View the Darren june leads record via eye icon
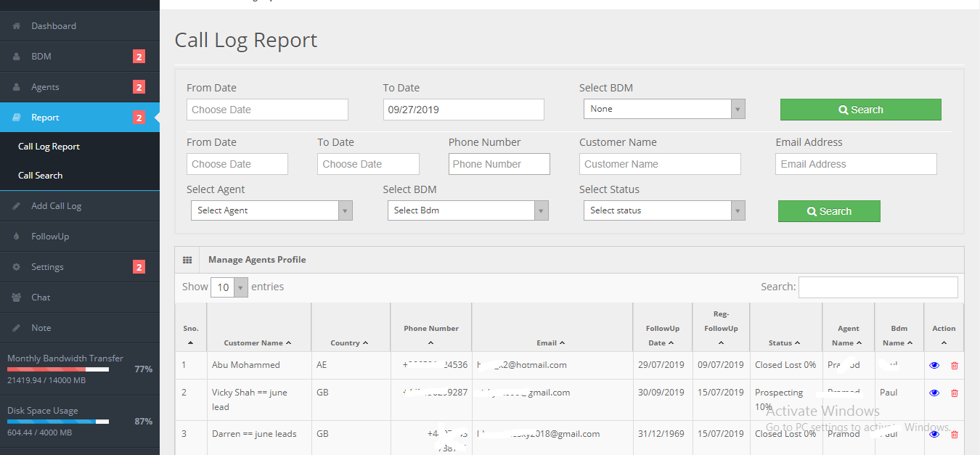Image resolution: width=980 pixels, height=455 pixels. (x=934, y=434)
